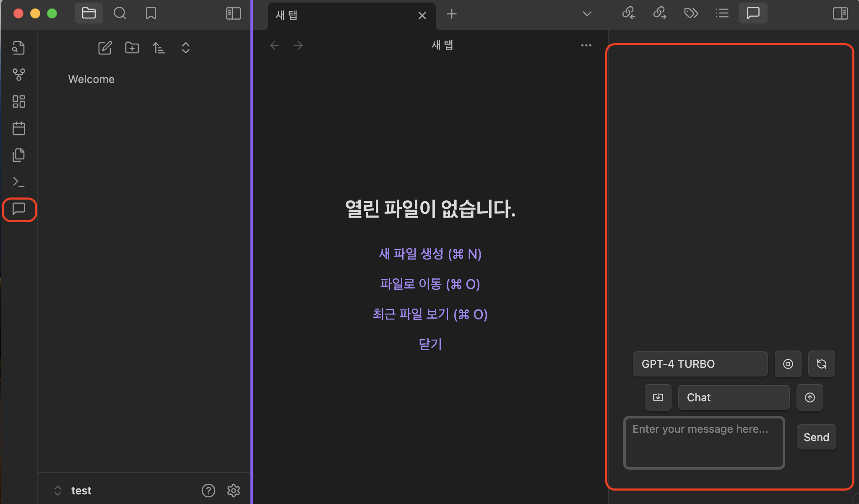Switch to the search tab
Screen dimensions: 859x504
click(x=120, y=13)
